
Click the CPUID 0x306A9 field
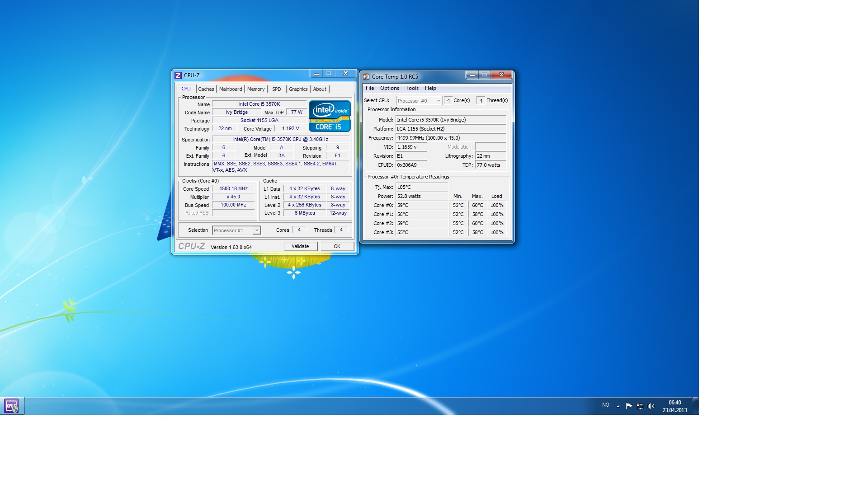(411, 165)
